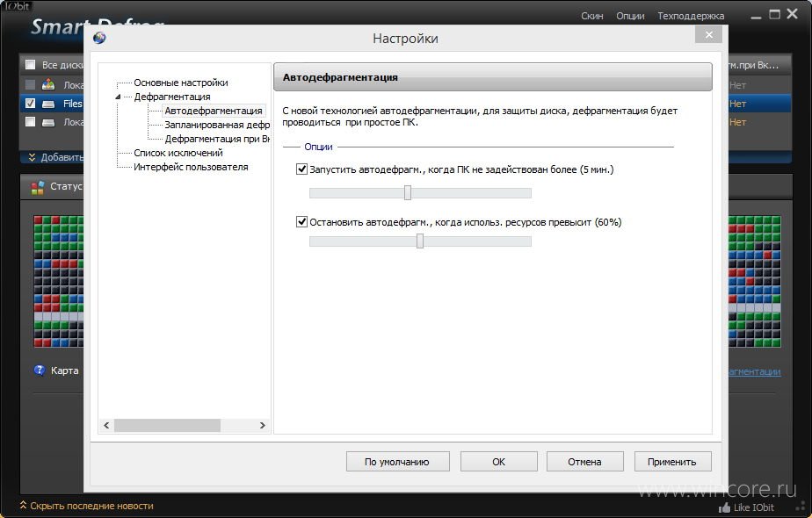Image resolution: width=812 pixels, height=518 pixels.
Task: Click Скрыть последние новости link
Action: pos(91,506)
